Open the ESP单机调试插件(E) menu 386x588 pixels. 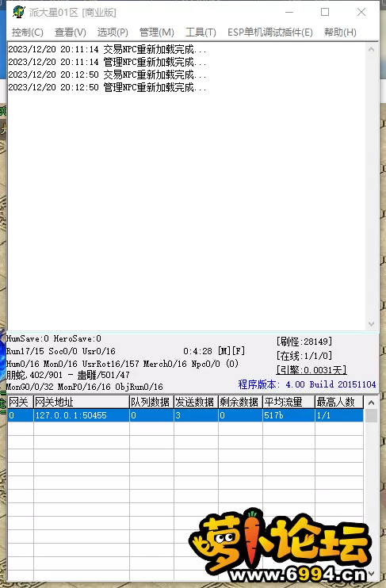(x=270, y=32)
